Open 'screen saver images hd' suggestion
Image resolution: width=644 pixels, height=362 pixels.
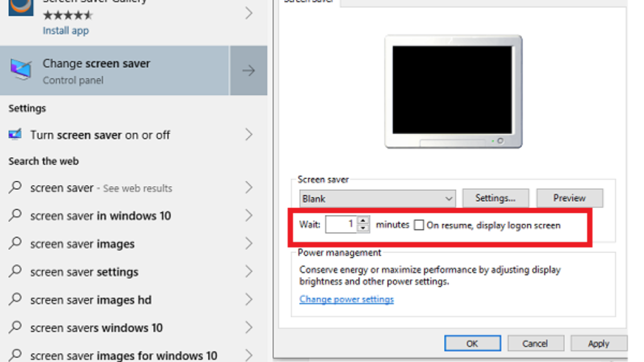[91, 300]
